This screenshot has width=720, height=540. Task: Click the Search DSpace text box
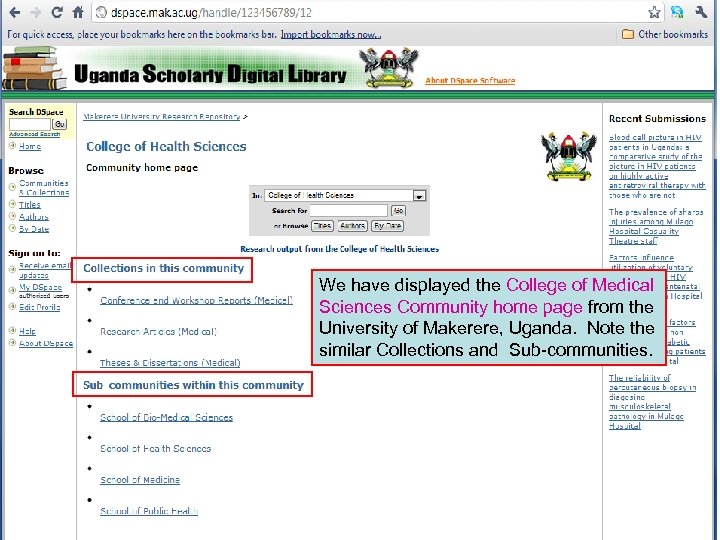pyautogui.click(x=30, y=124)
